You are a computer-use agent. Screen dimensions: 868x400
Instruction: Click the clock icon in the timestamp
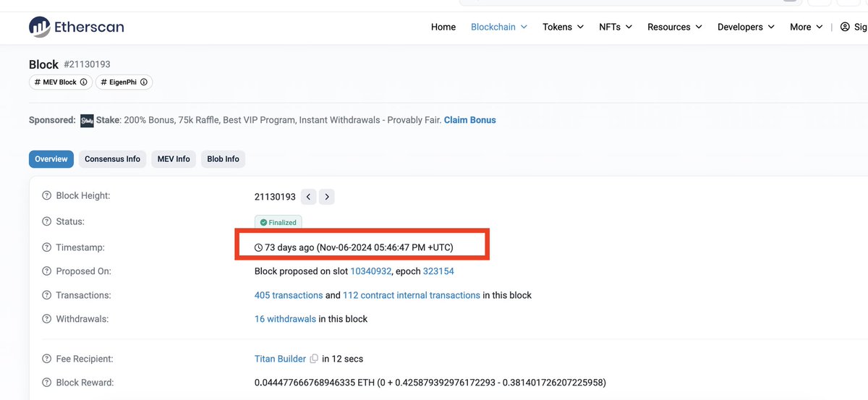tap(259, 247)
